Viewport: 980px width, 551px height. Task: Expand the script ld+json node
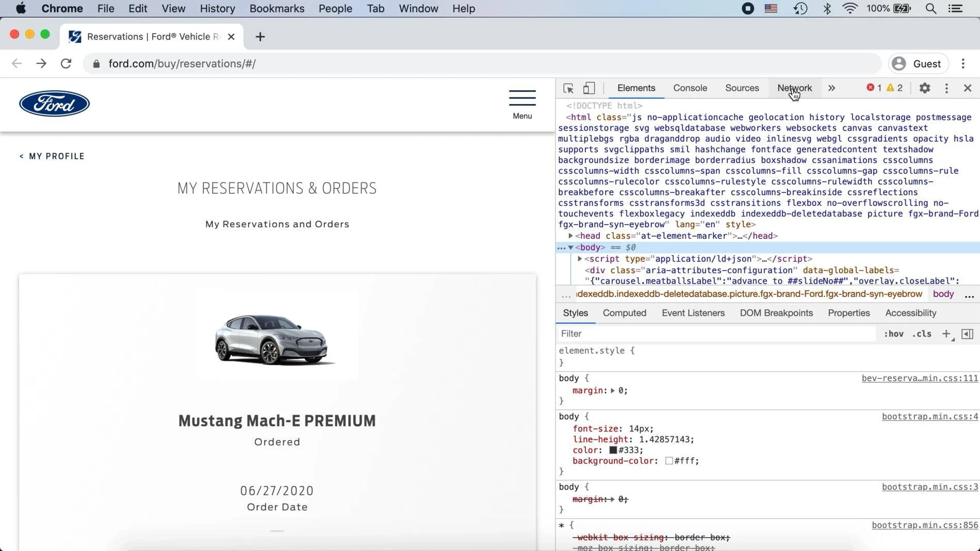580,259
